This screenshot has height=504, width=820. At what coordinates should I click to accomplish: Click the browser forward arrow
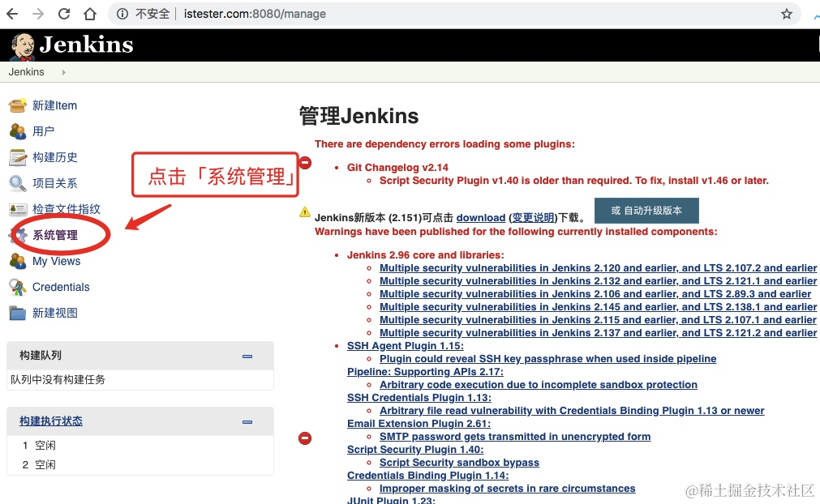(x=38, y=14)
